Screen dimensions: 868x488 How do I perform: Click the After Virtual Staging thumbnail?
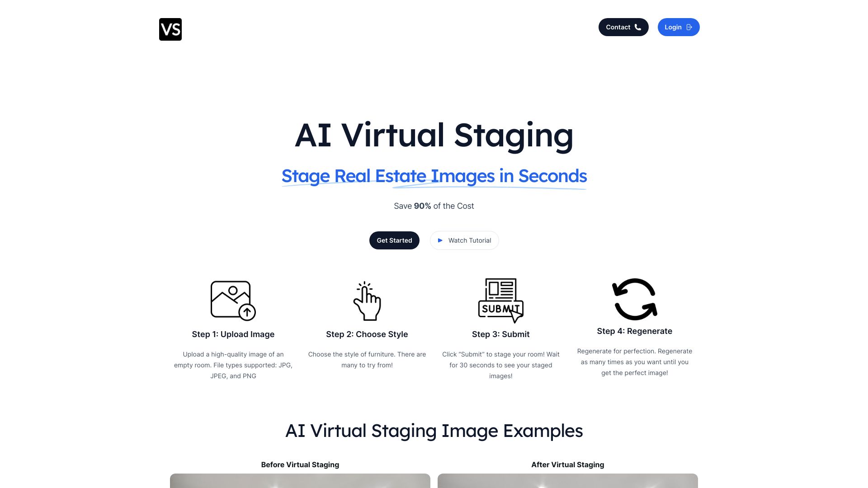click(x=567, y=480)
